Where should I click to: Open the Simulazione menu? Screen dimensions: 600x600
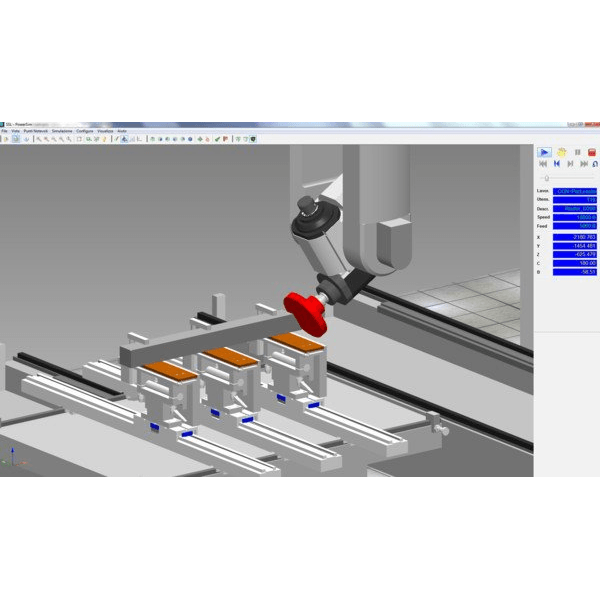62,131
